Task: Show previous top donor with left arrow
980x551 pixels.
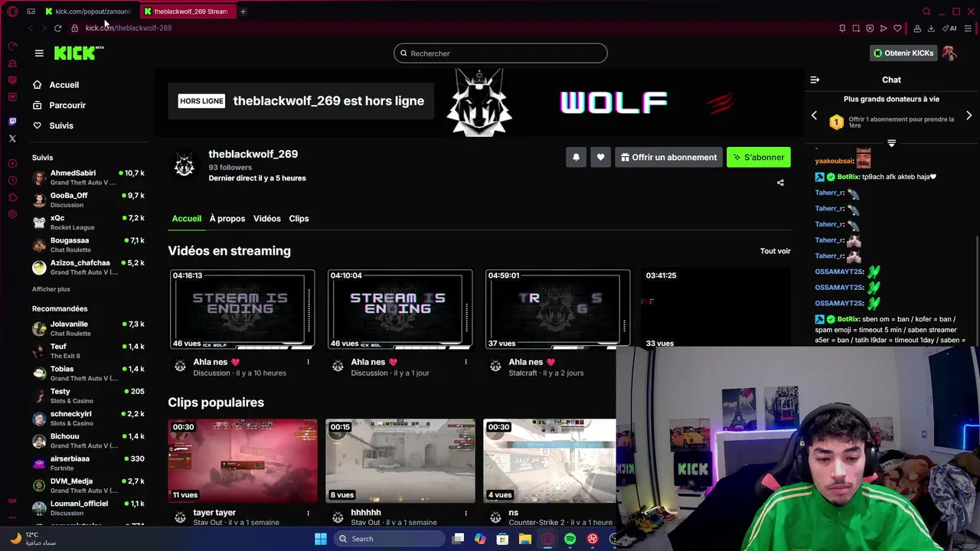Action: pyautogui.click(x=814, y=116)
